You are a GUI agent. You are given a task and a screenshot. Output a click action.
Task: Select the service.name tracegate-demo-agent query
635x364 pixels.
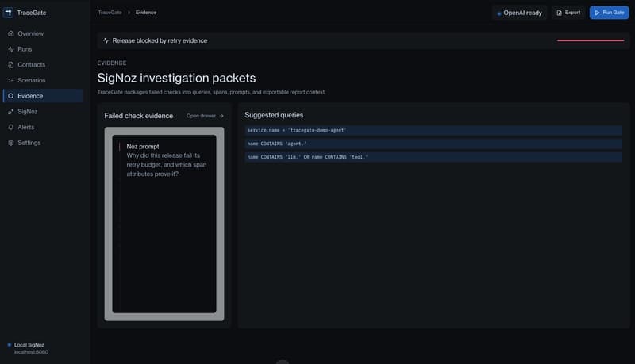coord(433,130)
